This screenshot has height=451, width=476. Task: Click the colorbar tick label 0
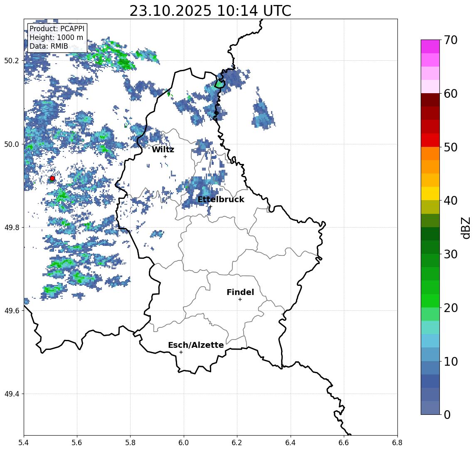447,415
